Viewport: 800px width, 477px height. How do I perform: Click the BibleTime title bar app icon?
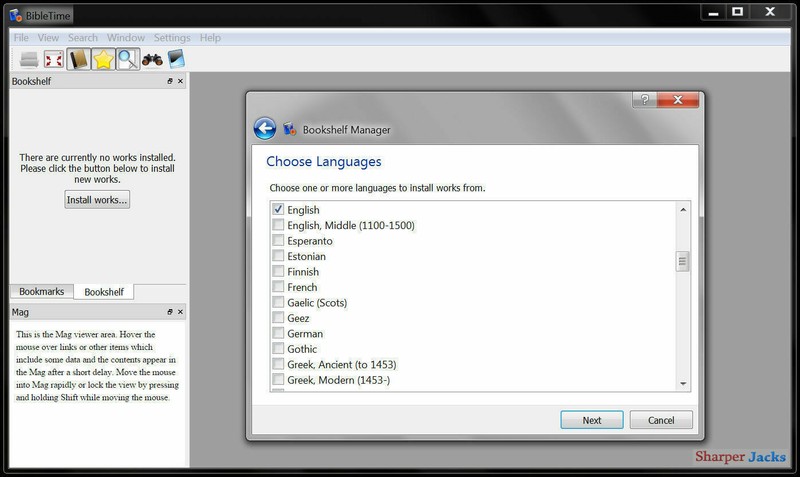pyautogui.click(x=16, y=15)
